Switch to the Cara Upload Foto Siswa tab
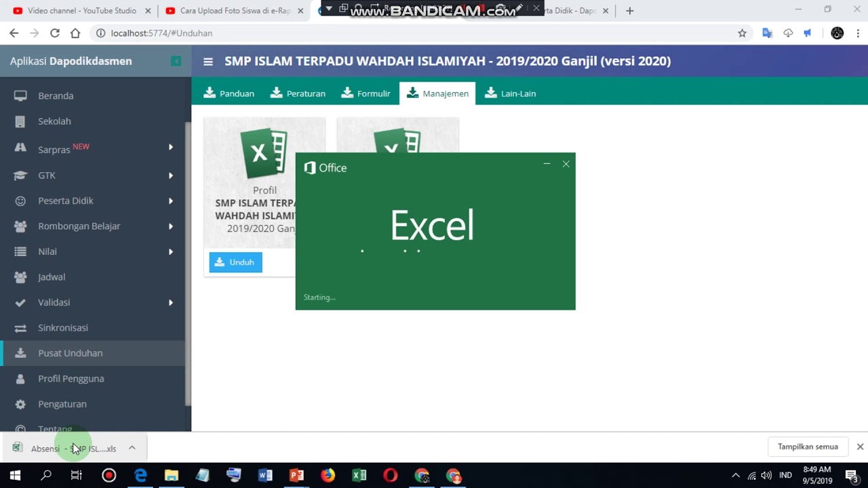The height and width of the screenshot is (488, 868). click(235, 11)
